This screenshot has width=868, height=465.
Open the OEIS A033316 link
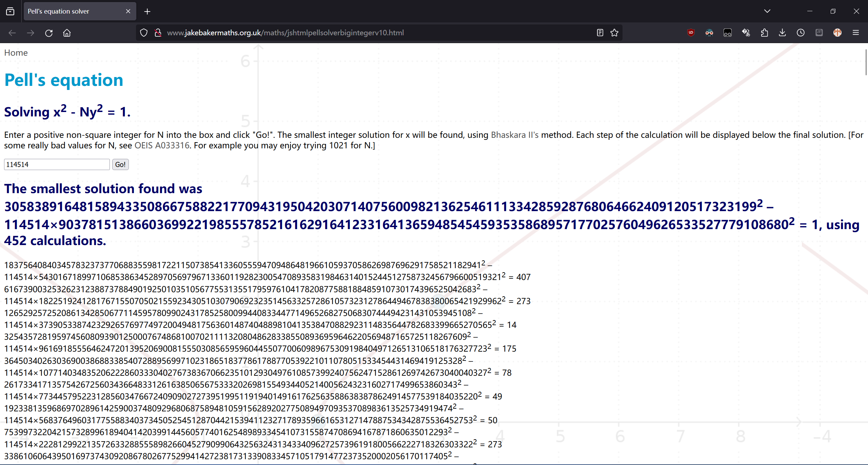[162, 146]
